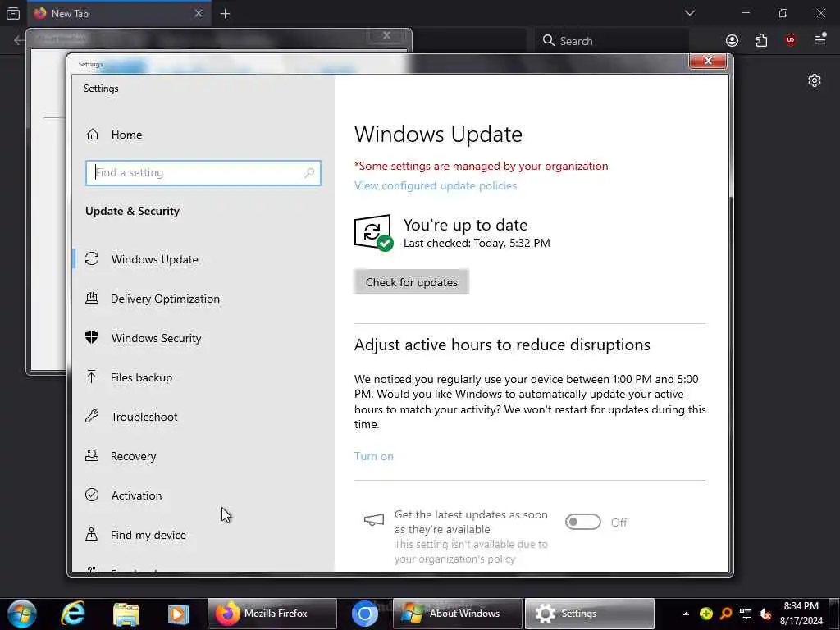Click the megaphone latest updates icon
Viewport: 840px width, 630px height.
(x=374, y=519)
